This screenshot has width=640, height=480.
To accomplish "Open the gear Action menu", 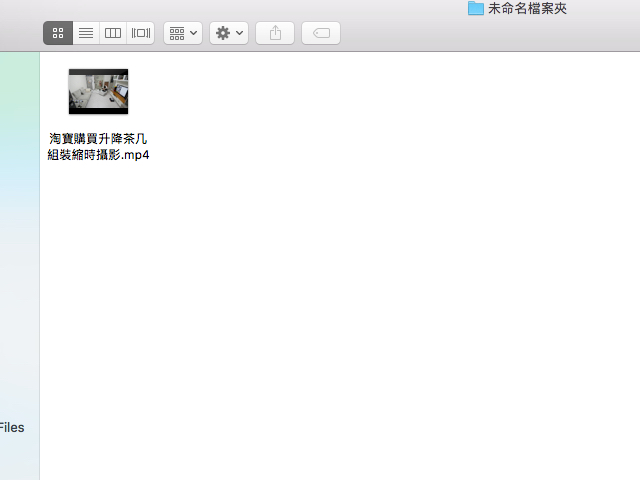I will (x=229, y=33).
